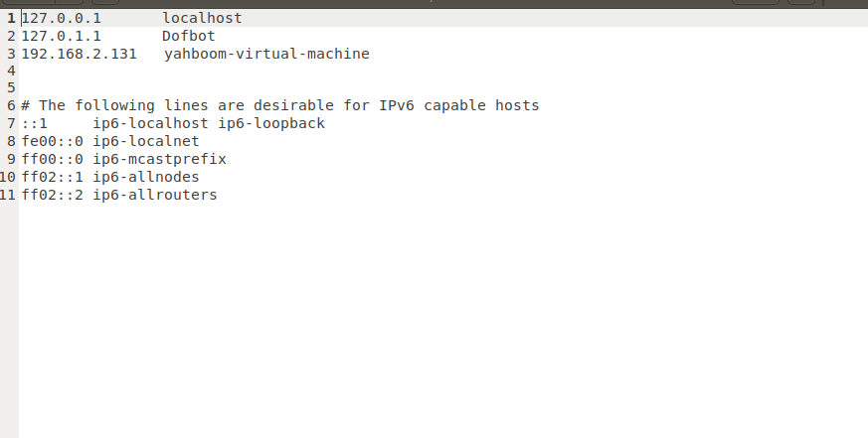This screenshot has width=868, height=438.
Task: Click the ip6-allnodes text
Action: point(146,177)
